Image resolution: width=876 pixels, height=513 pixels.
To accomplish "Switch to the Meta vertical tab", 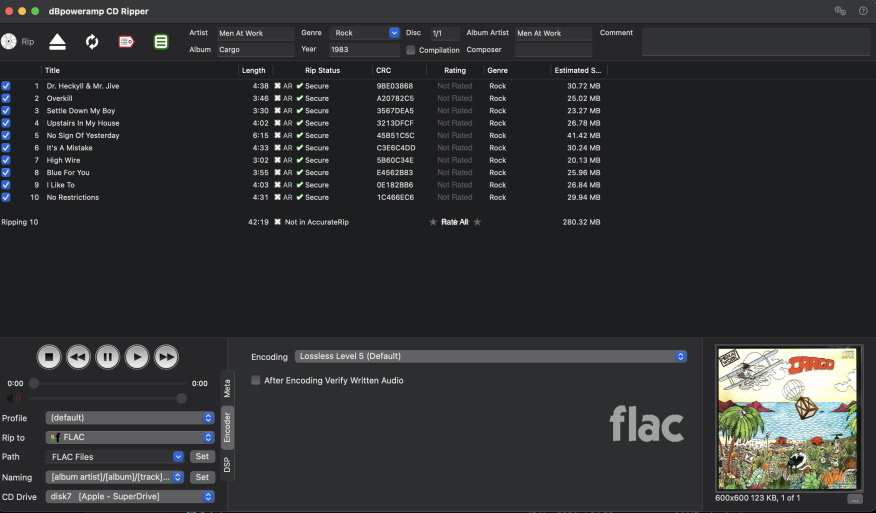I will [x=227, y=387].
